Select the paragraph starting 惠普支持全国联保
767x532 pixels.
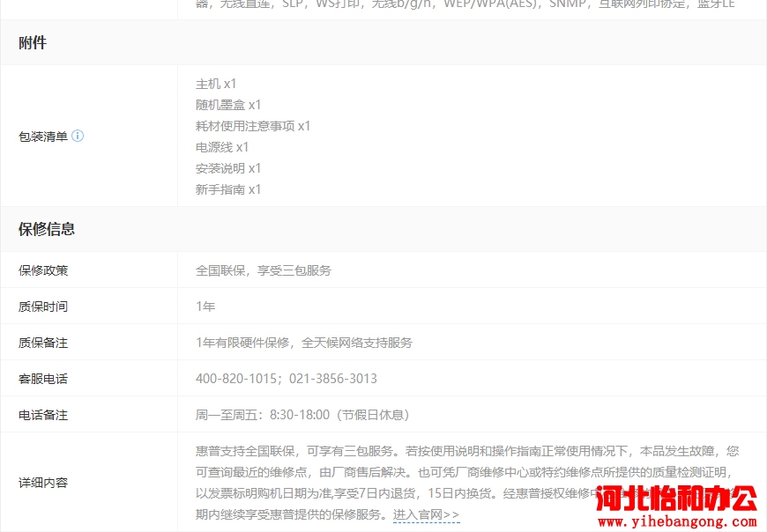467,483
